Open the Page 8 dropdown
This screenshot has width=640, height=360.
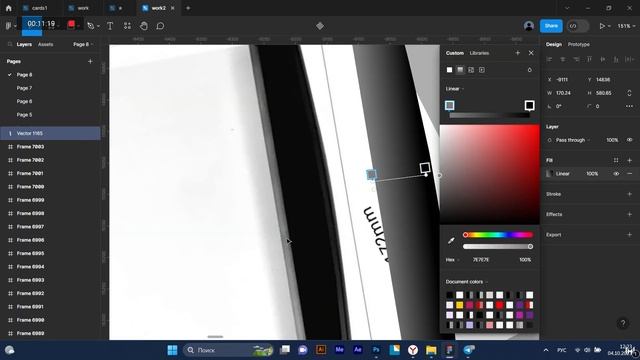point(83,44)
